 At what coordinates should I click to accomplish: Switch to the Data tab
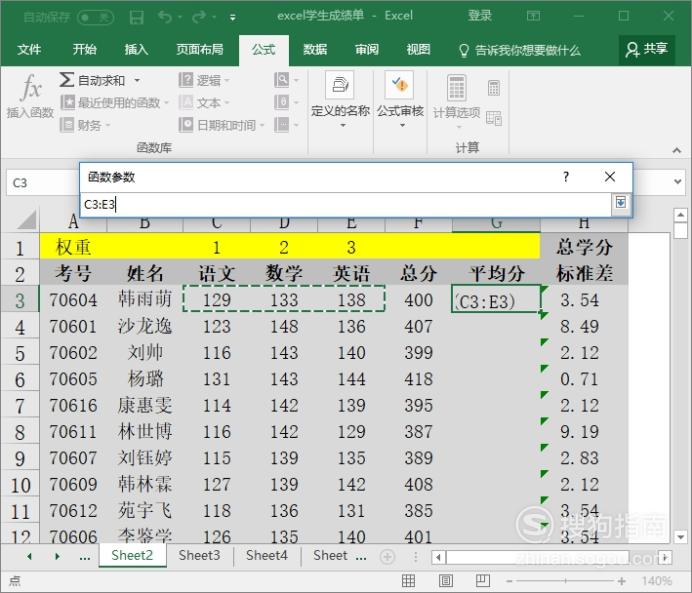pos(315,49)
